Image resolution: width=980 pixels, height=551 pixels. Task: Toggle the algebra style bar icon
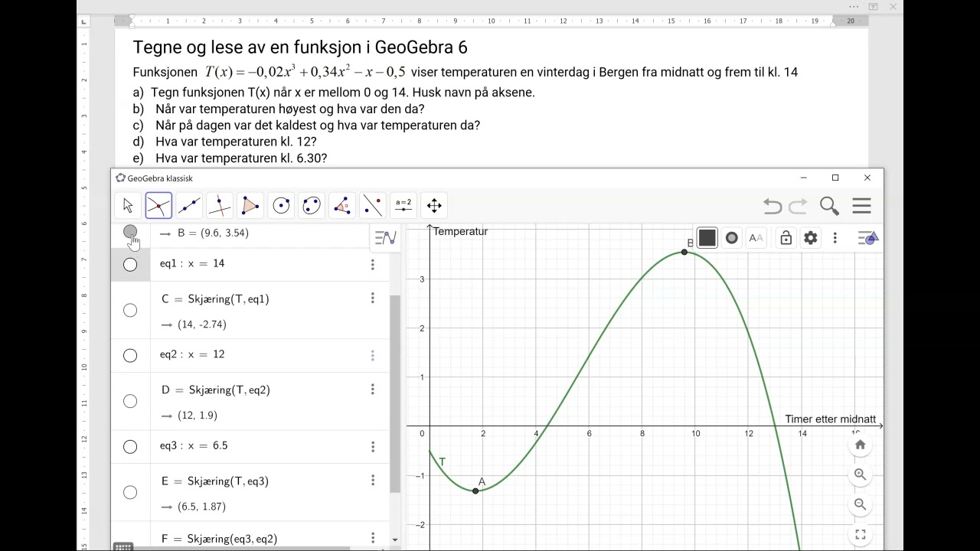385,237
